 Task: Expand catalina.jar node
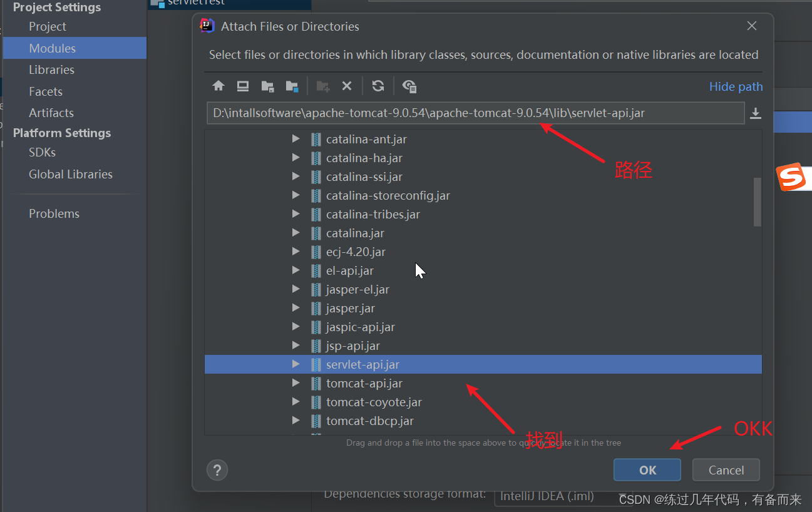[x=296, y=233]
